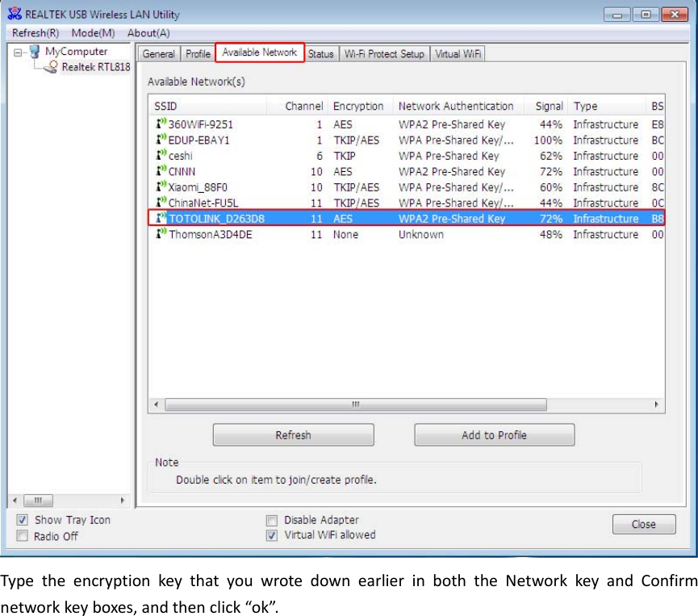
Task: Click the network list horizontal scrollbar thumb
Action: [356, 404]
